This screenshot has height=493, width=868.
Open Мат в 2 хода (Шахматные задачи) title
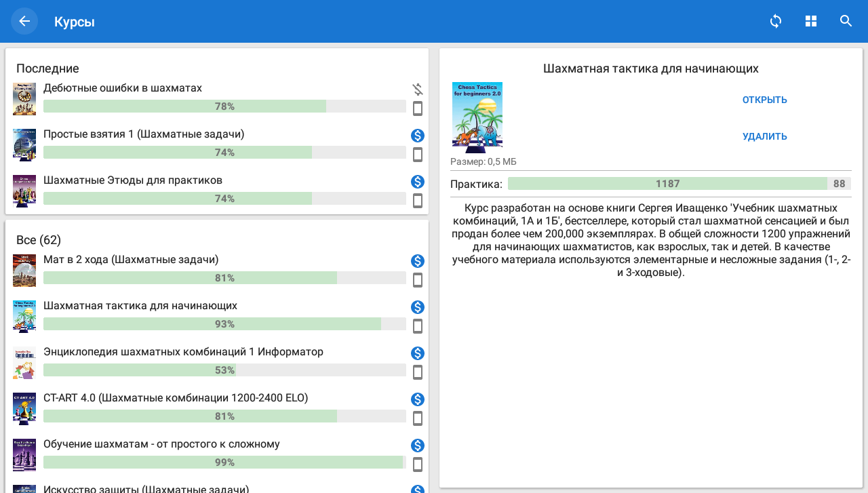pyautogui.click(x=131, y=260)
